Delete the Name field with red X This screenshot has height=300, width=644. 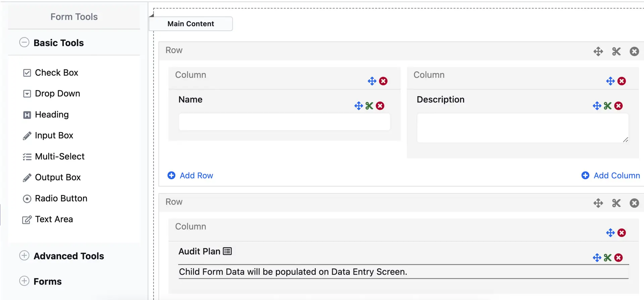click(x=380, y=106)
